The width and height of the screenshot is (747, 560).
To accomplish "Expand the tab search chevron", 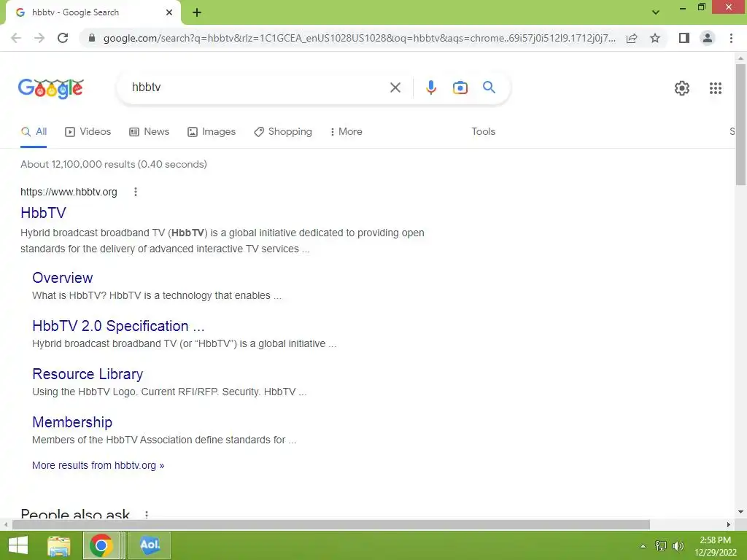I will click(656, 12).
